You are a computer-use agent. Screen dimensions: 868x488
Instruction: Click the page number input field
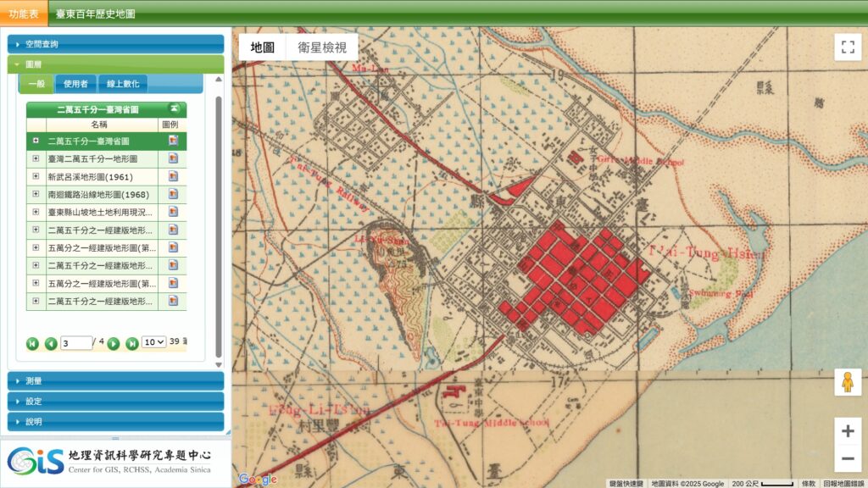(75, 343)
